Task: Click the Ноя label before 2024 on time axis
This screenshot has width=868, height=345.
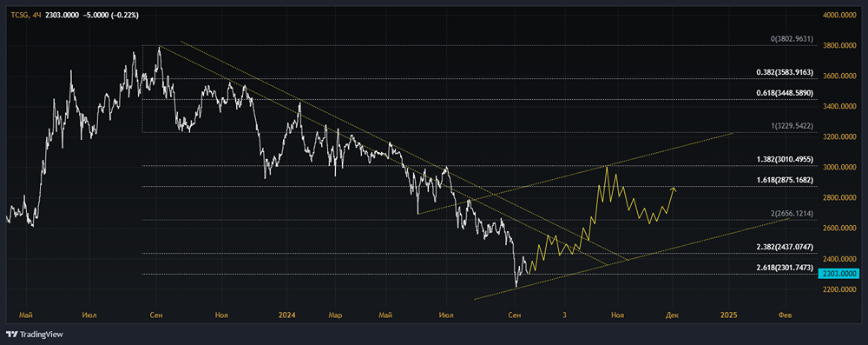Action: pyautogui.click(x=222, y=315)
